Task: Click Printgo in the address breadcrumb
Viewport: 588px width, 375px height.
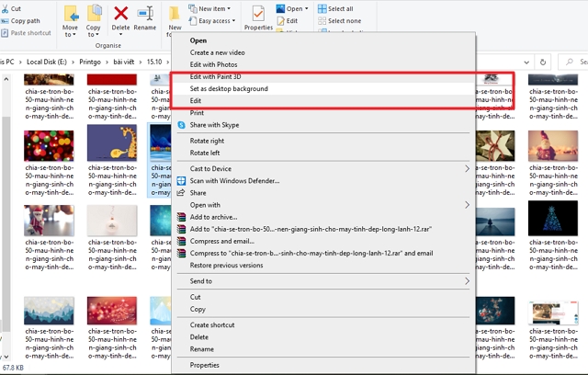Action: click(x=93, y=62)
